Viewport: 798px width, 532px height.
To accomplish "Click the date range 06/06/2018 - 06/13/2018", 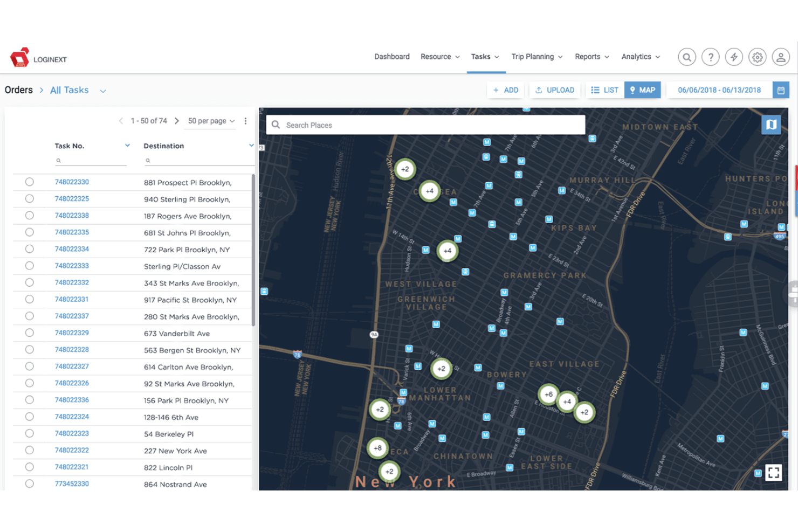I will (719, 90).
